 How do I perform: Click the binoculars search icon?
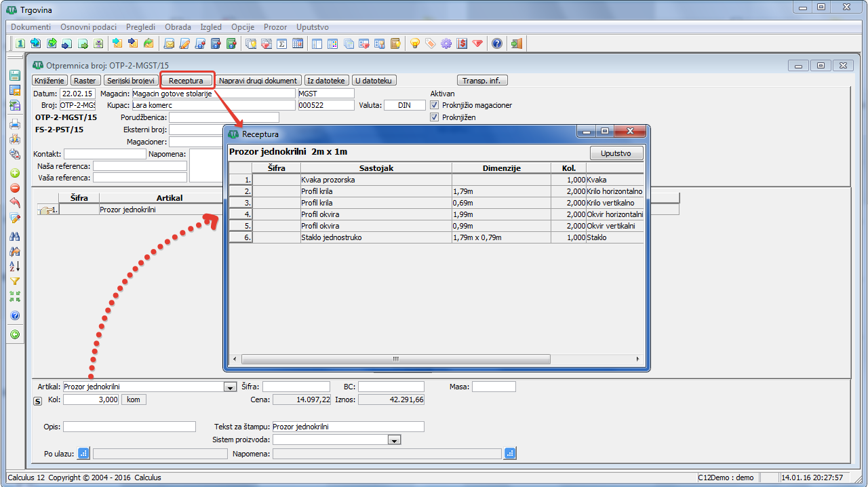(x=14, y=237)
